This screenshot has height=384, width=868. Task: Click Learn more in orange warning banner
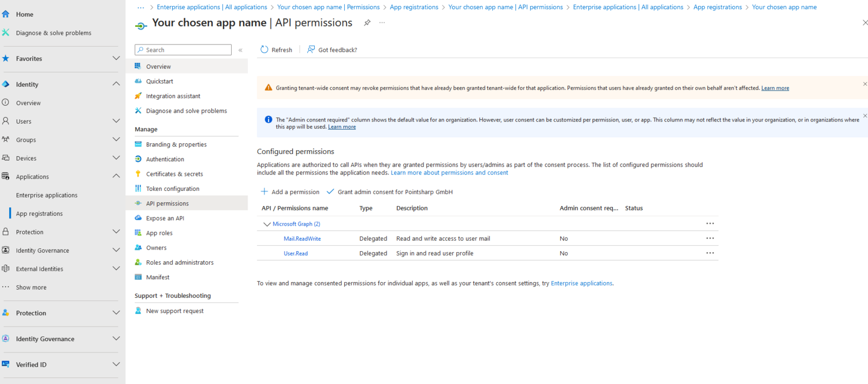pyautogui.click(x=775, y=88)
